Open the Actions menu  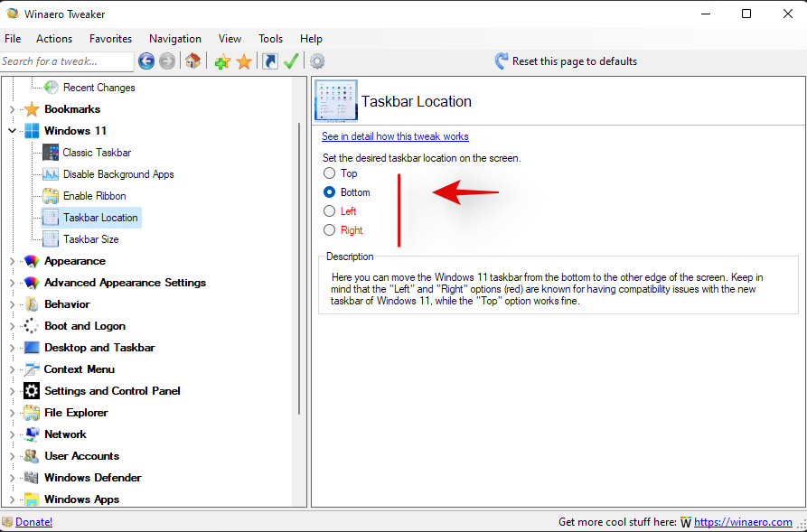(54, 39)
